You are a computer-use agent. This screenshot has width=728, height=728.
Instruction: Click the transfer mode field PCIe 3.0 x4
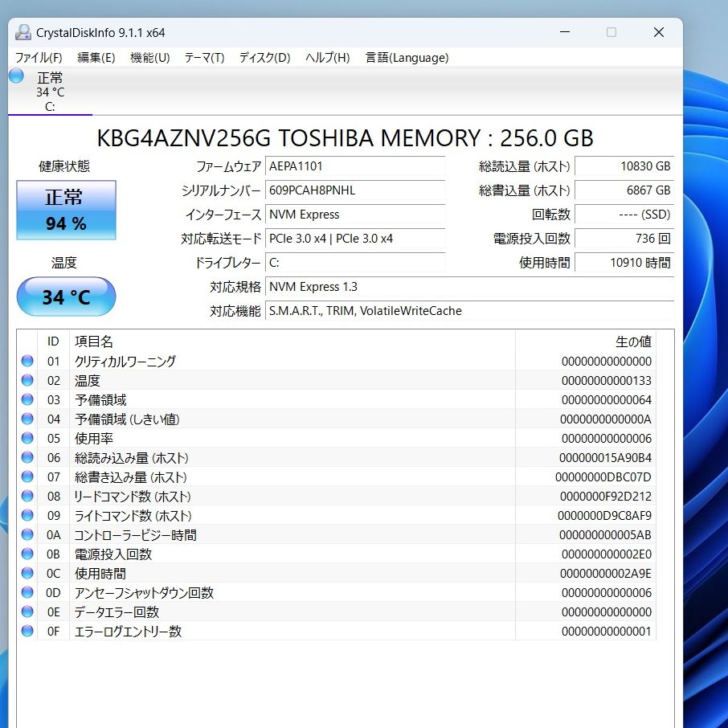(x=355, y=239)
